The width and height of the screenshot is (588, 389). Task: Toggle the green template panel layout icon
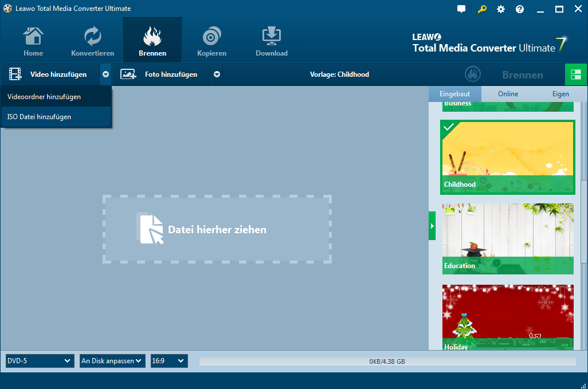(x=576, y=74)
